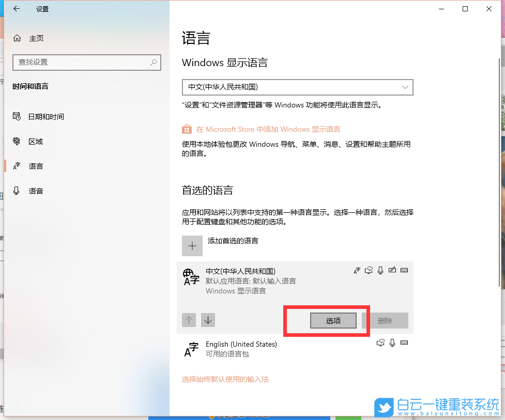The height and width of the screenshot is (420, 505).
Task: Open the Windows 显示语言 dropdown
Action: point(297,87)
